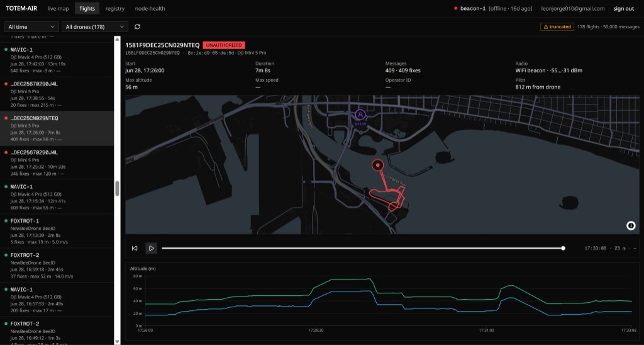Click the sign out link

coord(623,9)
